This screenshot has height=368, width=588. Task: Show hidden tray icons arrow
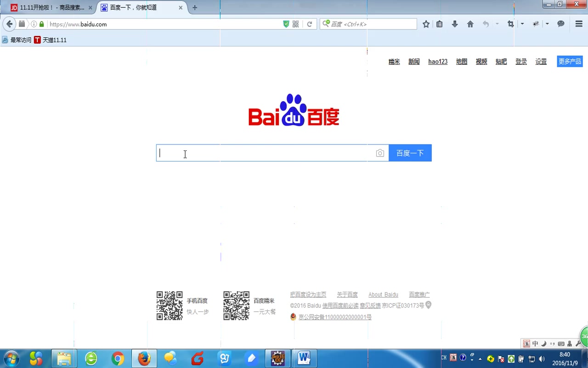point(481,359)
